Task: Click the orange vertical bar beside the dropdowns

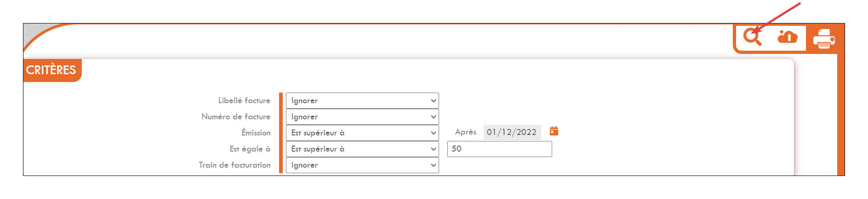Action: tap(281, 133)
